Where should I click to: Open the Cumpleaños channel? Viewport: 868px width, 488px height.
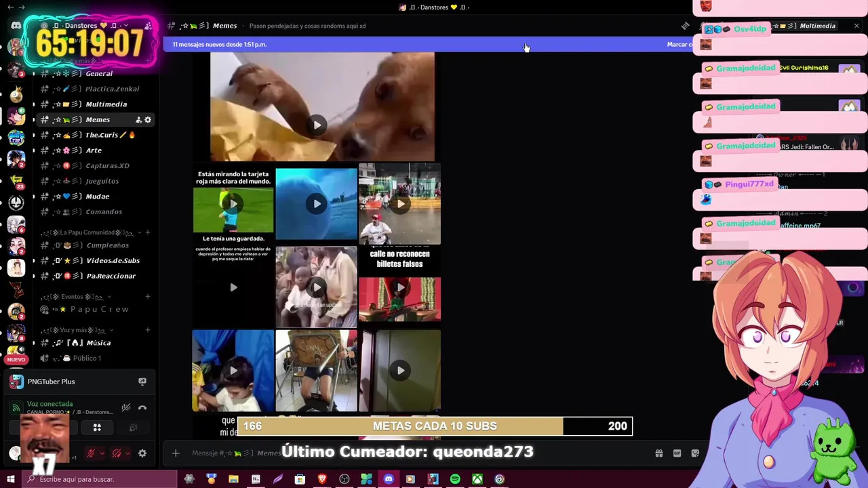(x=96, y=245)
